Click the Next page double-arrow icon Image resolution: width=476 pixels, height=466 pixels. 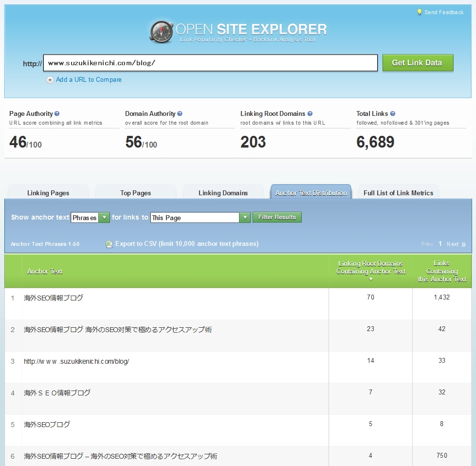click(x=463, y=244)
